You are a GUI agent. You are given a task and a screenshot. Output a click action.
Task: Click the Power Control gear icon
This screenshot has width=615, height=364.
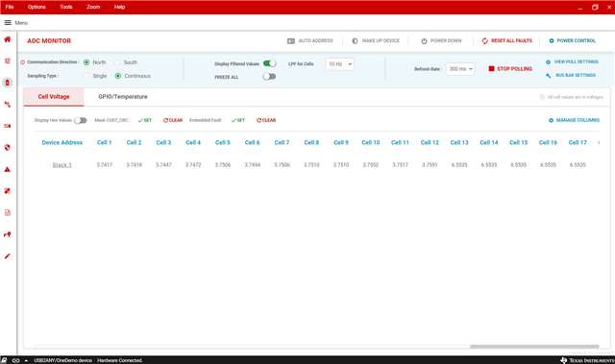point(552,40)
